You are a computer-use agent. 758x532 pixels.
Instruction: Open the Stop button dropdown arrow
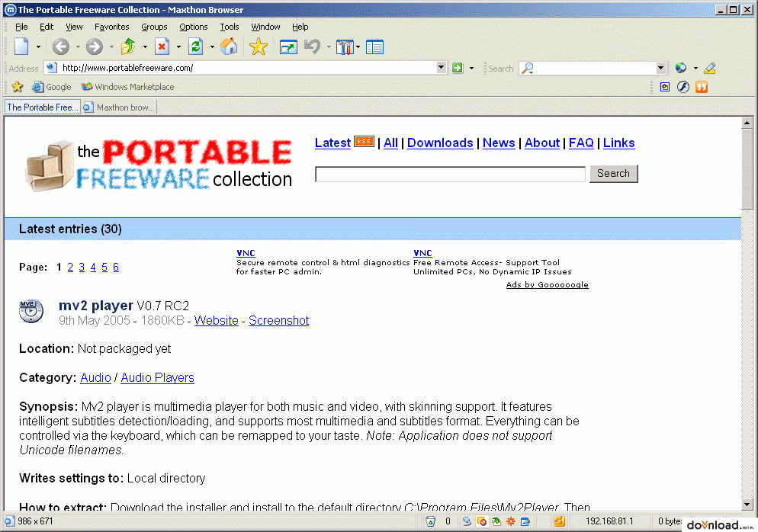(x=179, y=46)
